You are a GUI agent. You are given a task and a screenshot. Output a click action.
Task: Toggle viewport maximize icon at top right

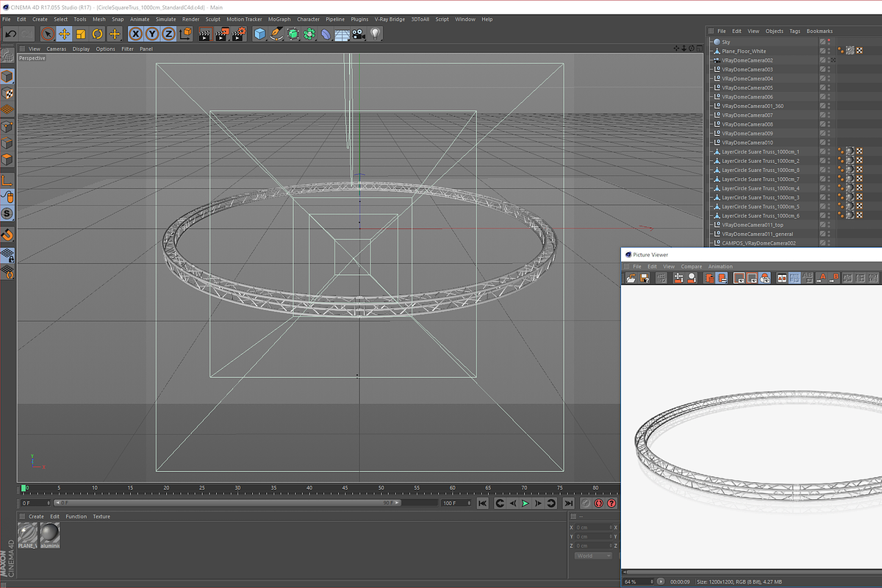click(701, 49)
